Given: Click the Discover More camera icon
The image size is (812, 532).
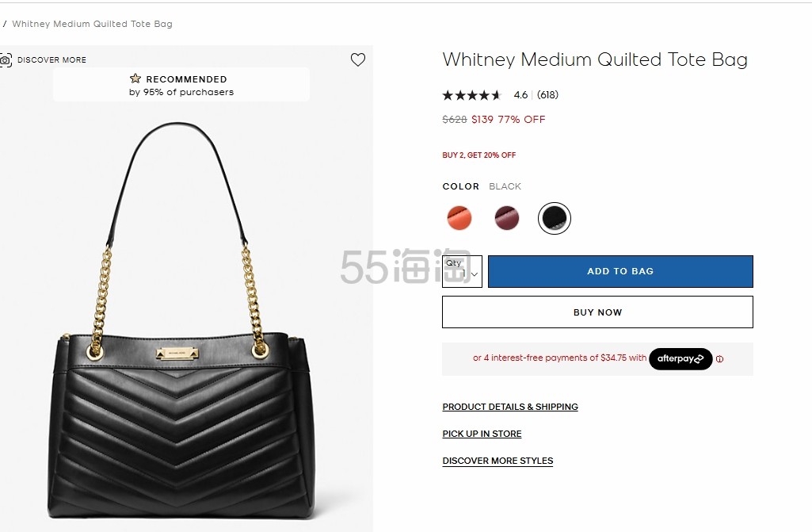Looking at the screenshot, I should (x=6, y=60).
